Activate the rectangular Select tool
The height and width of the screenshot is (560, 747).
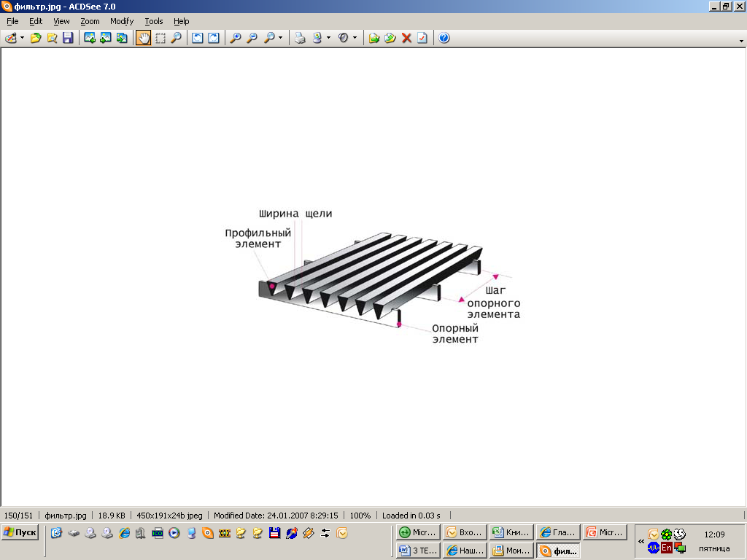coord(160,38)
